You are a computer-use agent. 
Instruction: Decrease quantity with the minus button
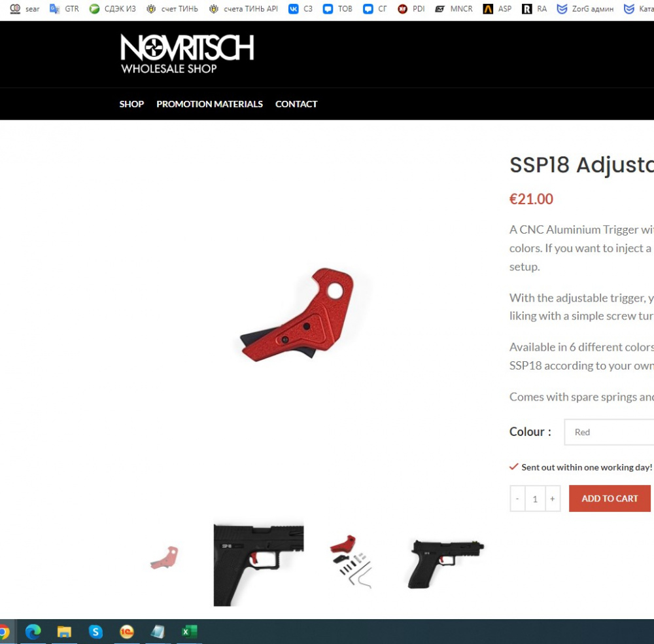(x=517, y=498)
